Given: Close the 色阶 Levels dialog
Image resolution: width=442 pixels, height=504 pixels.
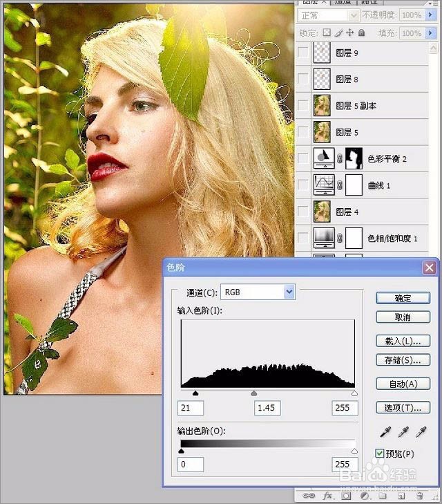Looking at the screenshot, I should point(430,268).
